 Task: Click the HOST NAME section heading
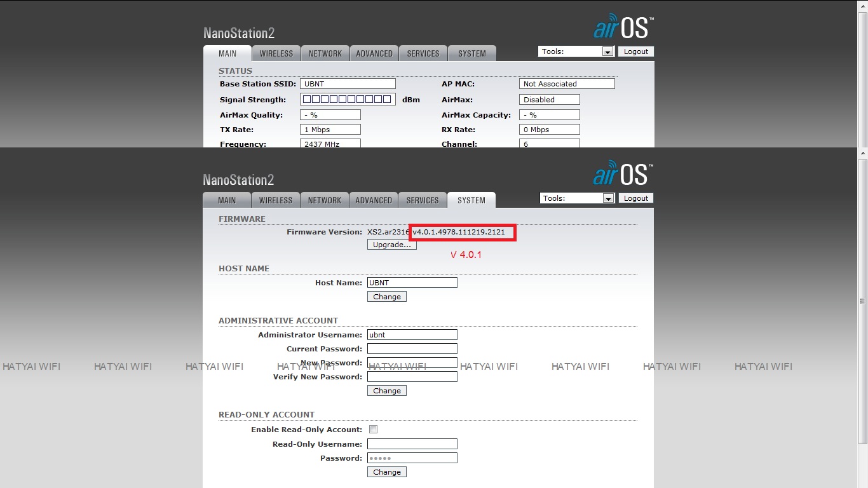244,269
